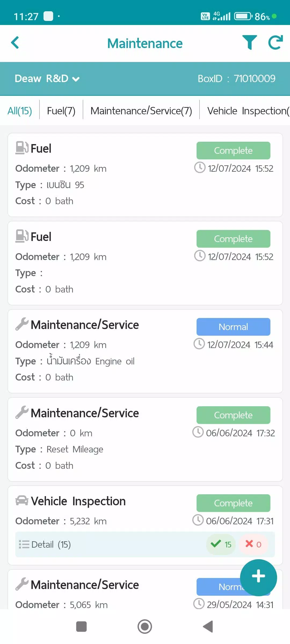Open the Maintenance/Service(7) tab
Image resolution: width=290 pixels, height=644 pixels.
tap(141, 110)
